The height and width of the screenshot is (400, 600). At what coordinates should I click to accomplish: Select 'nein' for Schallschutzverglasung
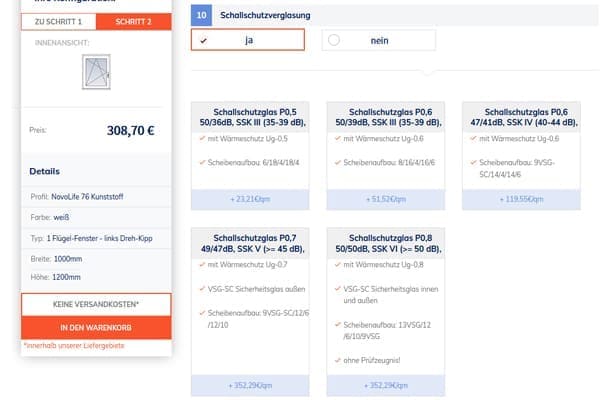pos(379,40)
